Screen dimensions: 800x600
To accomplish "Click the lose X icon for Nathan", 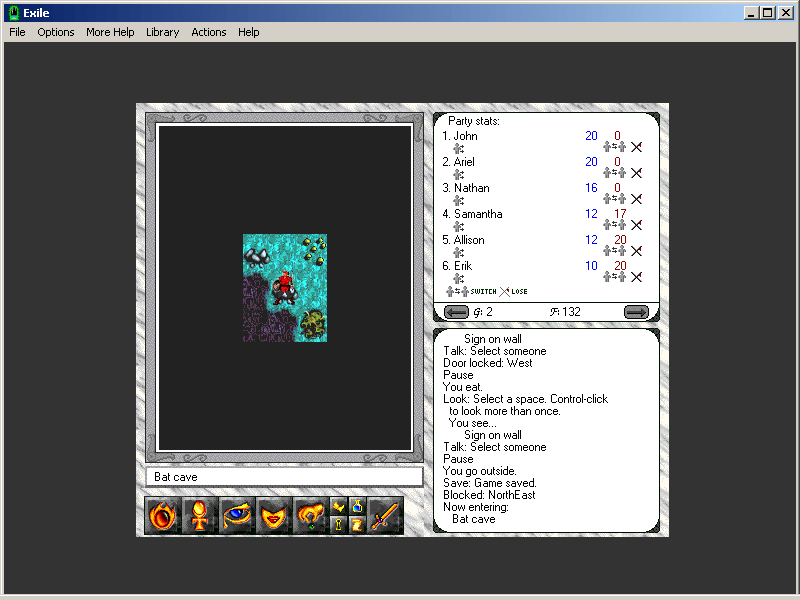I will [x=636, y=199].
